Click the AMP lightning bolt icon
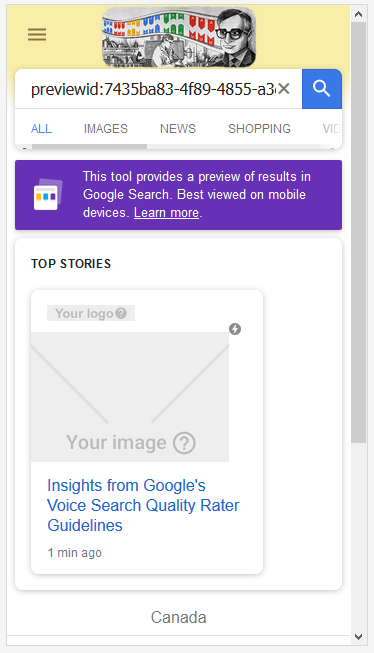374x653 pixels. [235, 329]
